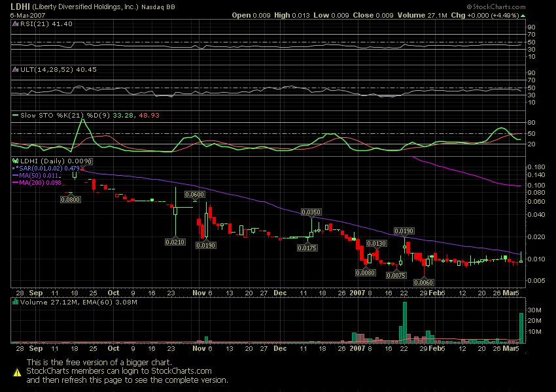Viewport: 556px width, 392px height.
Task: Click the 0.0800 price annotation label
Action: 71,200
